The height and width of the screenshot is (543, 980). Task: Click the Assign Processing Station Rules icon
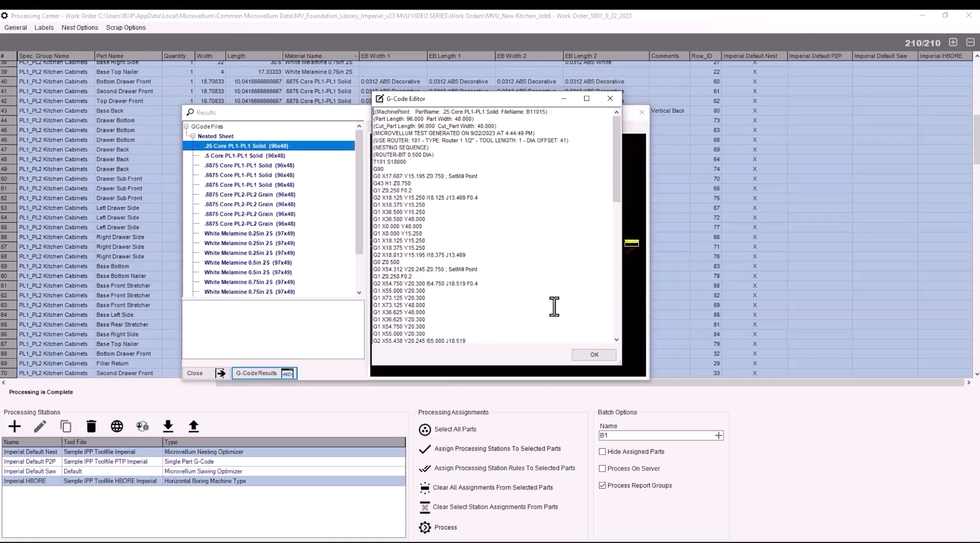click(425, 468)
